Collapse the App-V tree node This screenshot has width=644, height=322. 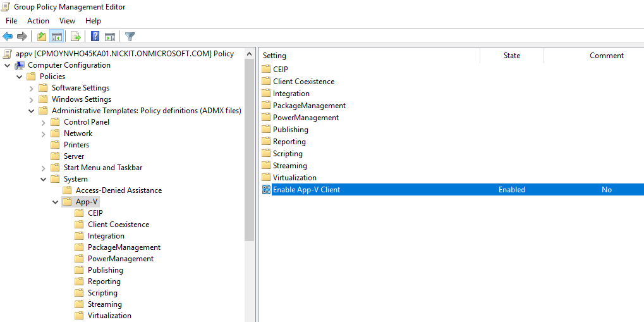point(56,202)
